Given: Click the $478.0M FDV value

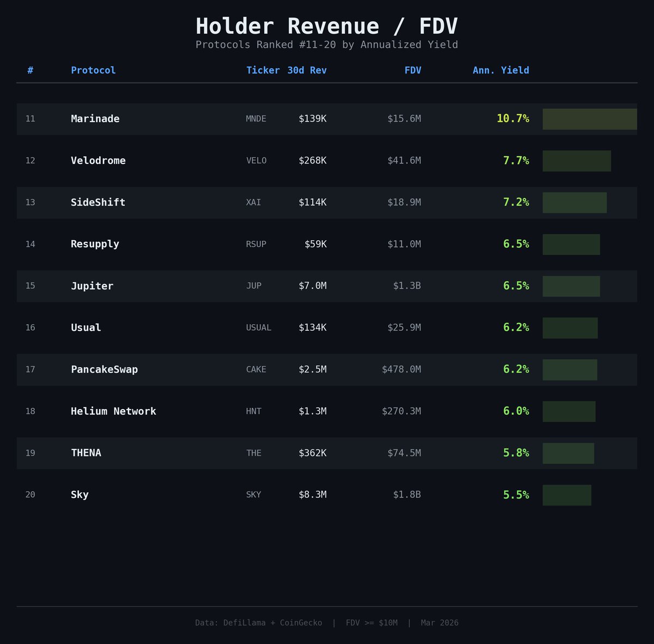Looking at the screenshot, I should coord(402,369).
